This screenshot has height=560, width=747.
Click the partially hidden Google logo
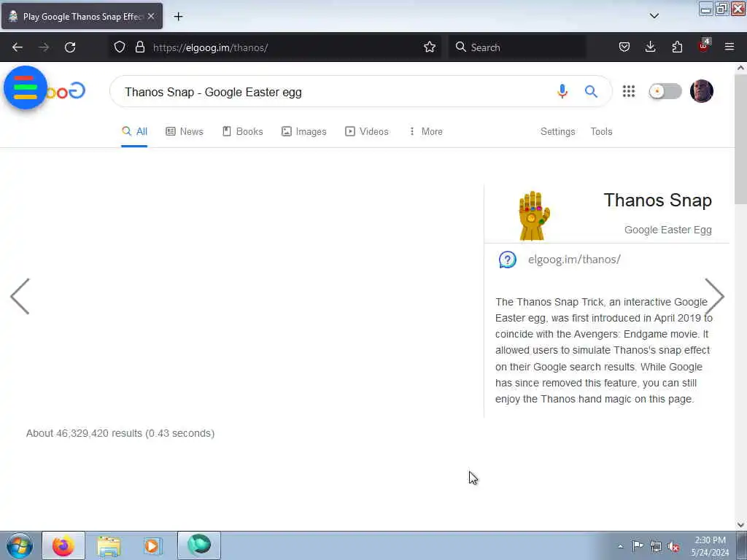[x=66, y=90]
